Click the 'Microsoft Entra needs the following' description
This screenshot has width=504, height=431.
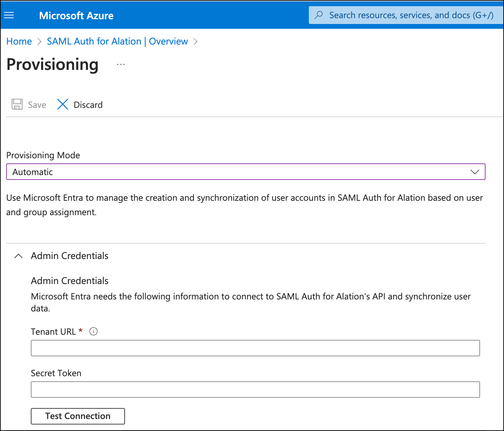(251, 302)
